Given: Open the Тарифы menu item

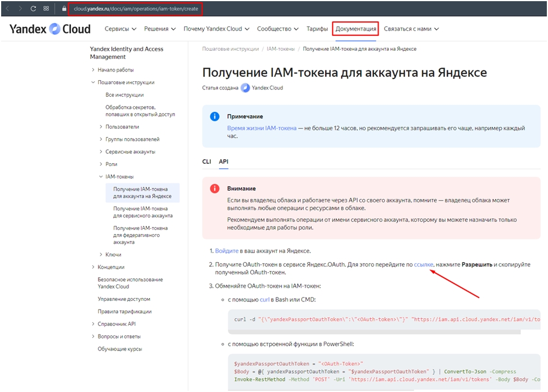Looking at the screenshot, I should pyautogui.click(x=317, y=29).
